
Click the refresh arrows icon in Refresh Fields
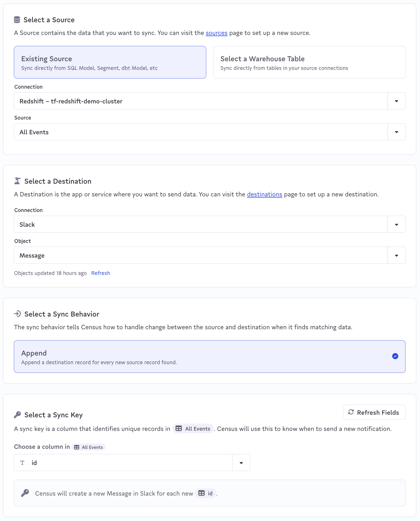point(351,412)
